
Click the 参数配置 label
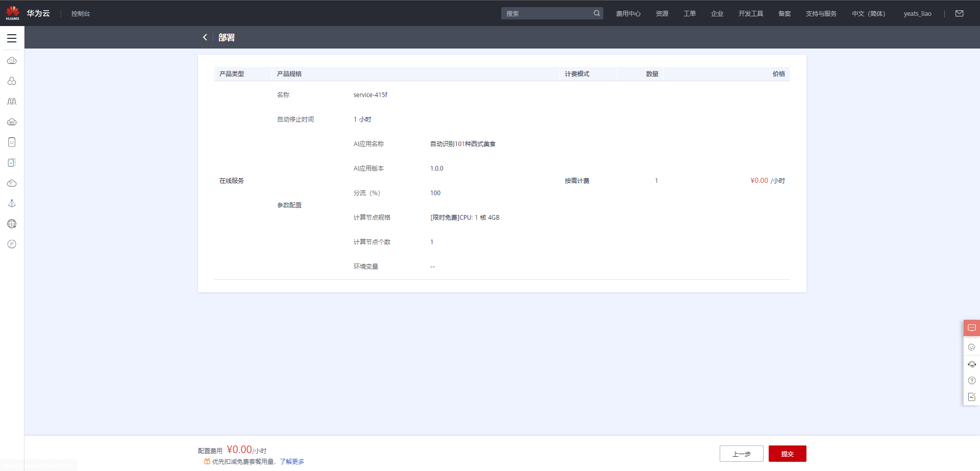coord(289,205)
